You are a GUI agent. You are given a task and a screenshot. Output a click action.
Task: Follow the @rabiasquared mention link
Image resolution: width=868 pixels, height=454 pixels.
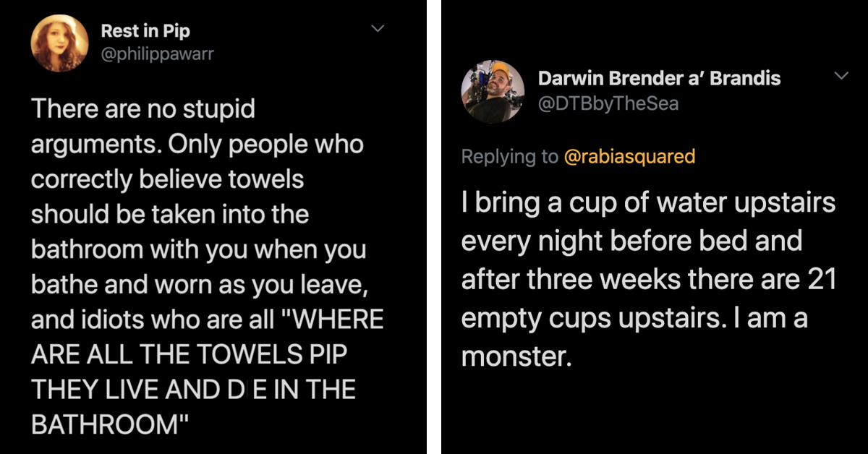pos(629,156)
